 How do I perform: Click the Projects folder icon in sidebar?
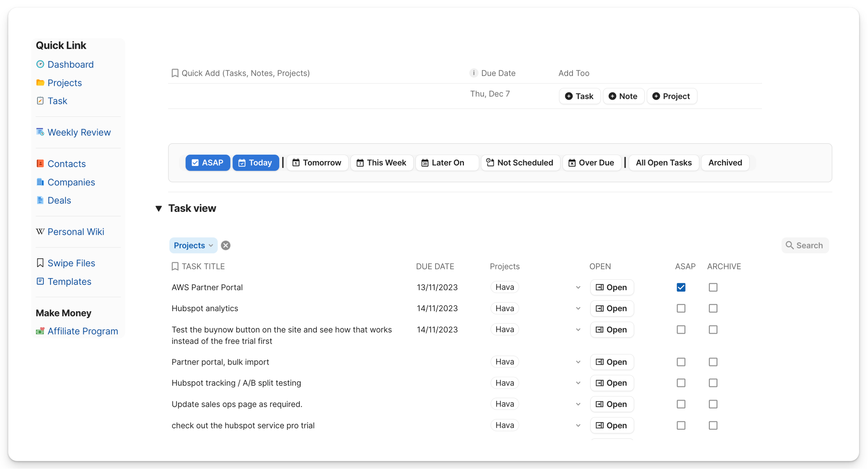point(40,82)
